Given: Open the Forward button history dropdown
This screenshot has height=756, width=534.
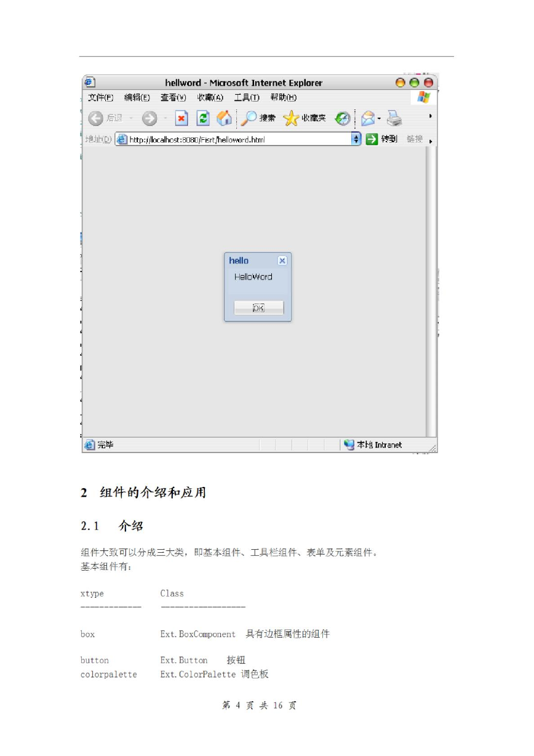Looking at the screenshot, I should point(165,118).
